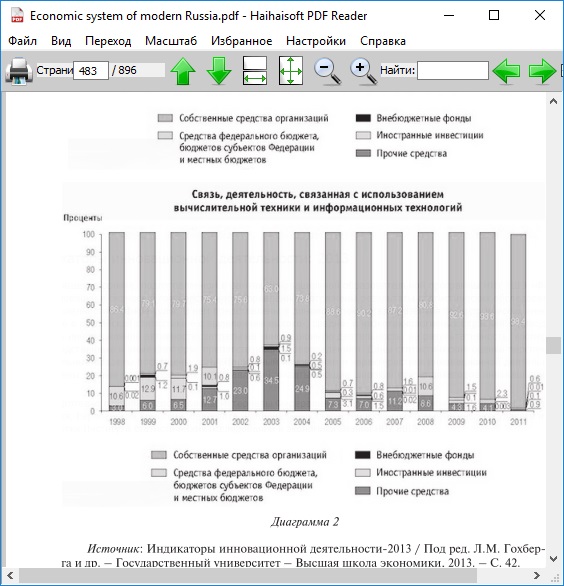Open the Вид menu

click(61, 41)
